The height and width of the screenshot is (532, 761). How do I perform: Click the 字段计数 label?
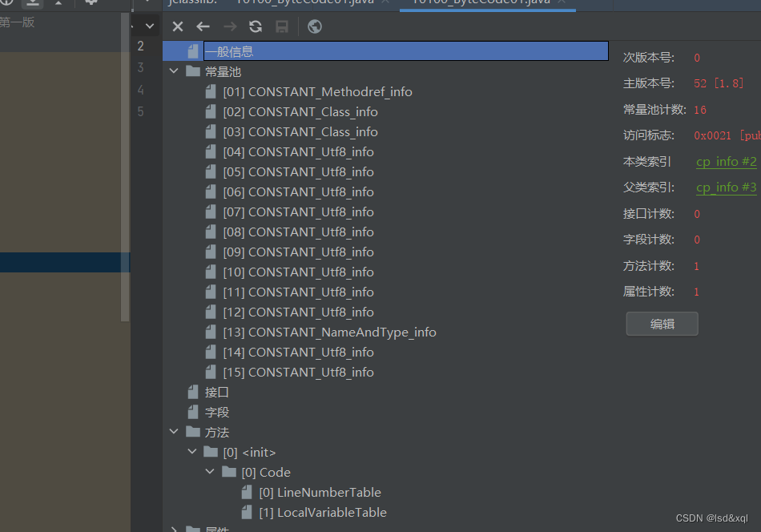648,240
